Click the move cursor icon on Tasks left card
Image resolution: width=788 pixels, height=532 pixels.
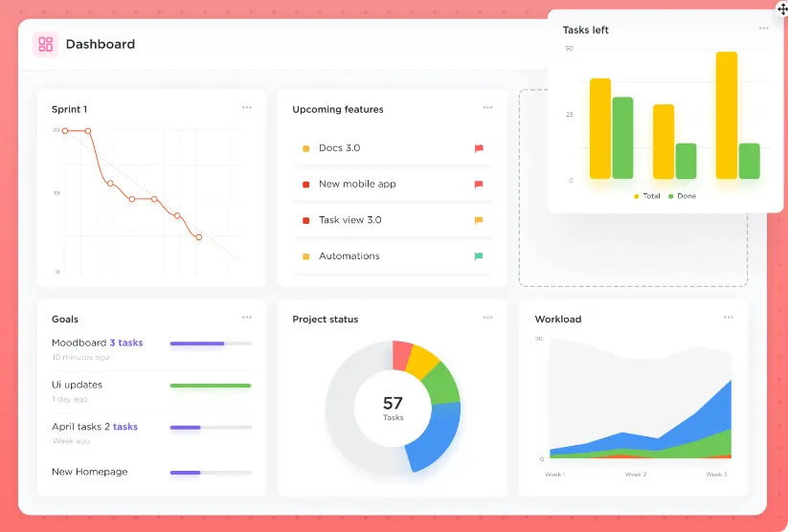tap(782, 9)
